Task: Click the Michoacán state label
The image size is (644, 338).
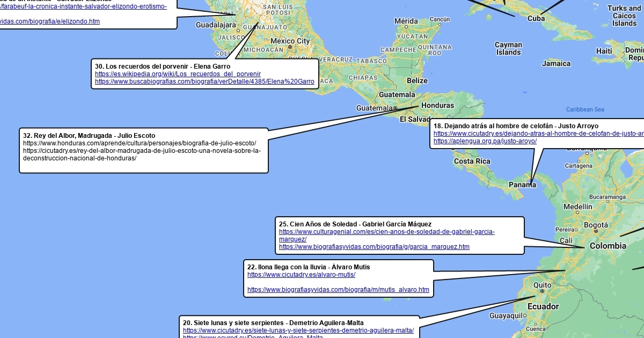Action: [x=263, y=49]
